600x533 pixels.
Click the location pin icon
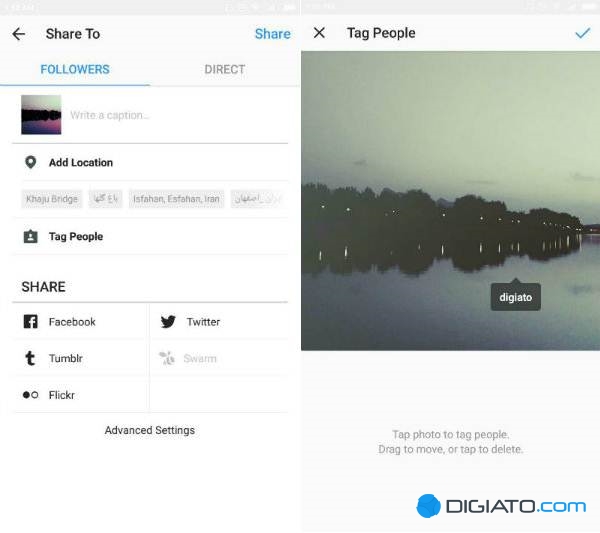(31, 162)
